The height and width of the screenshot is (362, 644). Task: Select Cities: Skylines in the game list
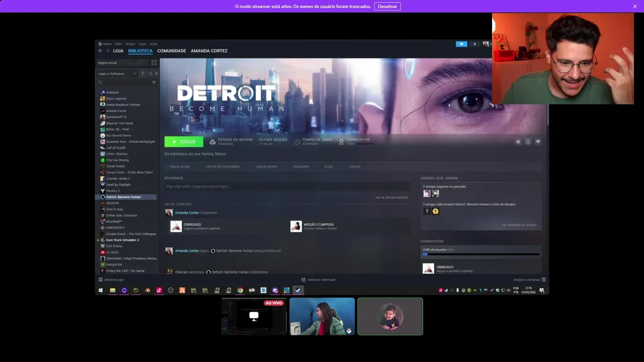[117, 154]
